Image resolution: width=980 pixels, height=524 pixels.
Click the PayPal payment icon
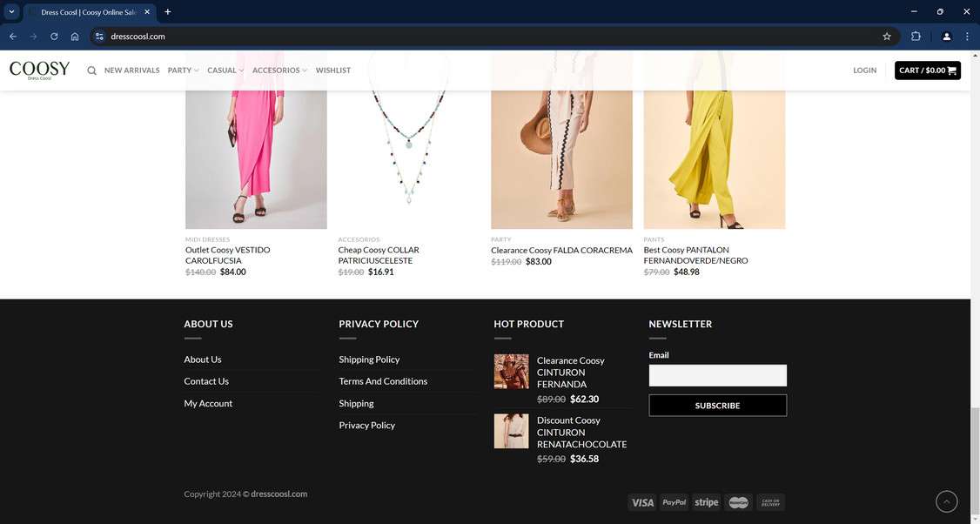coord(675,502)
